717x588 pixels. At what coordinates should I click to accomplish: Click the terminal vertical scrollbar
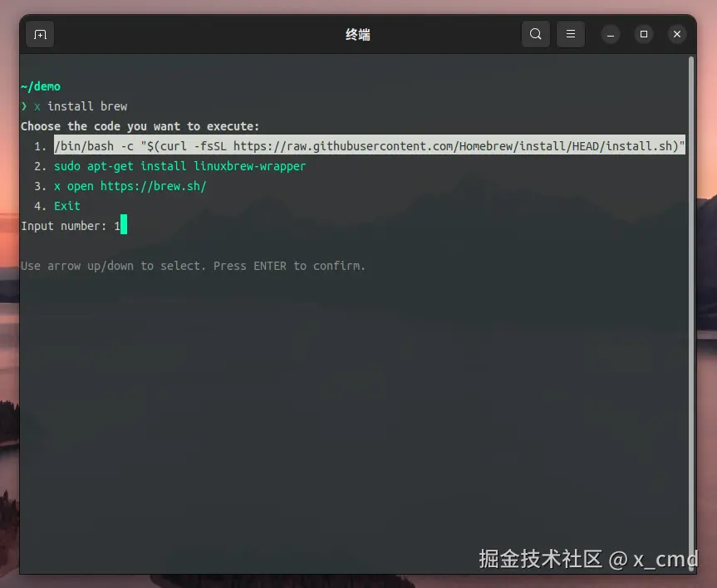(x=691, y=312)
